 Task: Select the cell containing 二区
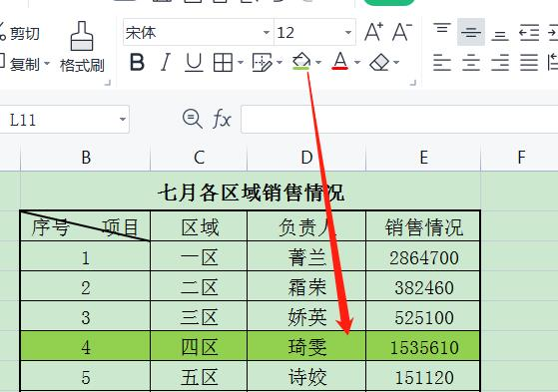199,286
